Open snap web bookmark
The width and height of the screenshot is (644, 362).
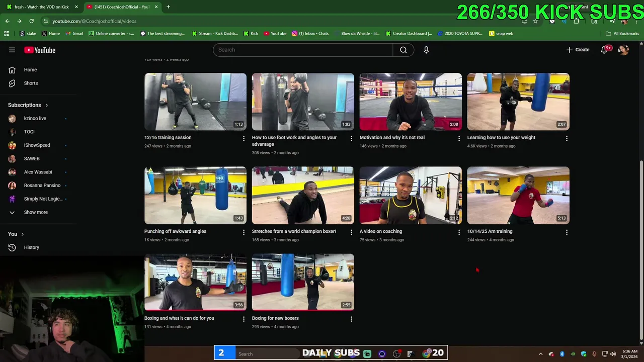pyautogui.click(x=501, y=34)
